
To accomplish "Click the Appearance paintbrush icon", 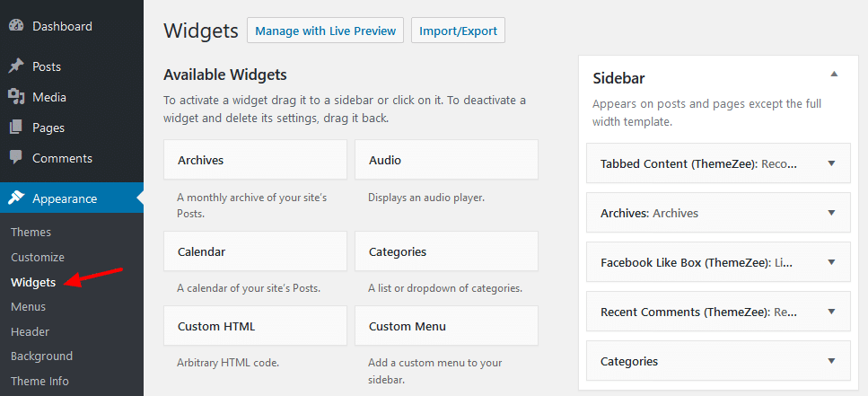I will (x=16, y=198).
